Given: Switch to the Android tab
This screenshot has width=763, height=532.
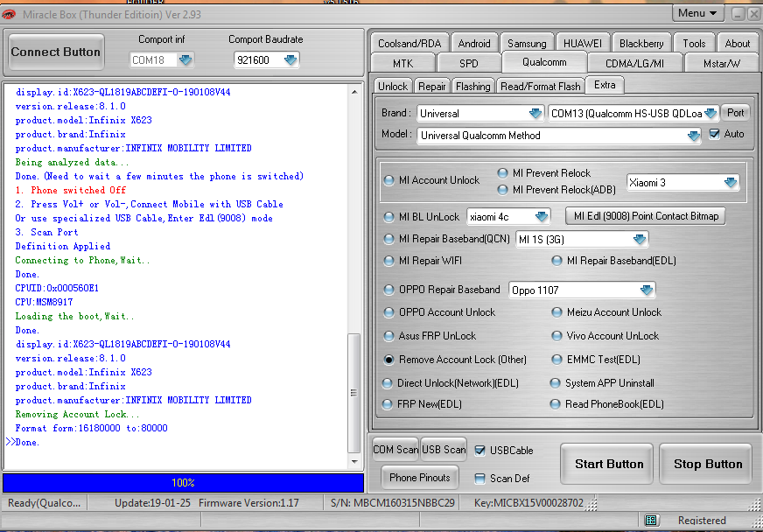Looking at the screenshot, I should click(x=474, y=44).
